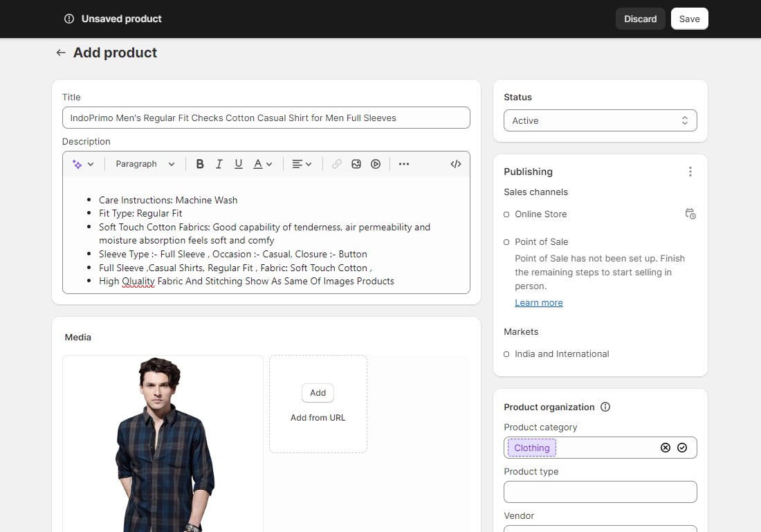Insert an image into the description
This screenshot has height=532, width=761.
coord(356,164)
